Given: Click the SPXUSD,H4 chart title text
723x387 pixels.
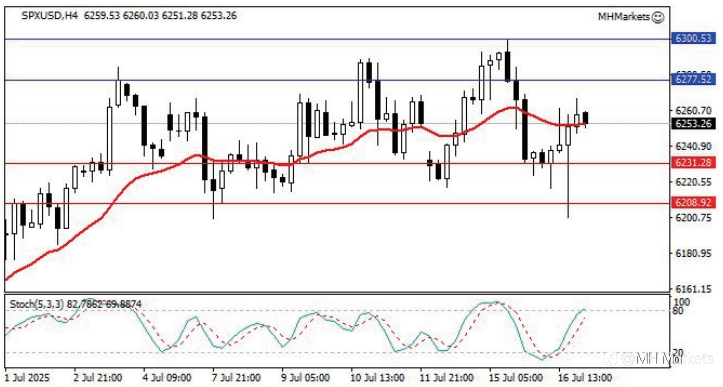Looking at the screenshot, I should [x=49, y=15].
